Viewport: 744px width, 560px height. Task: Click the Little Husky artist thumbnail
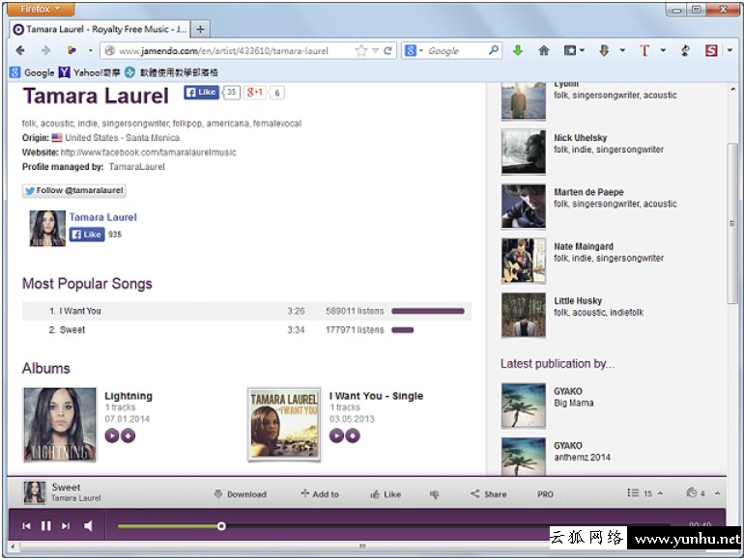tap(524, 316)
